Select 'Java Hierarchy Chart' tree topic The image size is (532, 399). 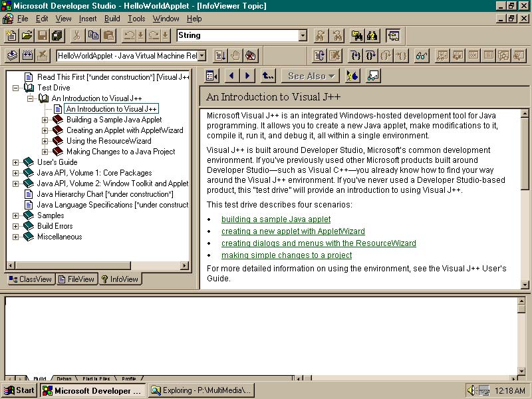coord(105,194)
